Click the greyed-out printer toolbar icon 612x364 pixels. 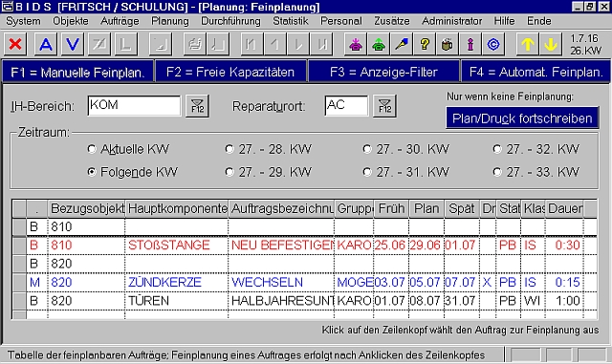coord(195,44)
